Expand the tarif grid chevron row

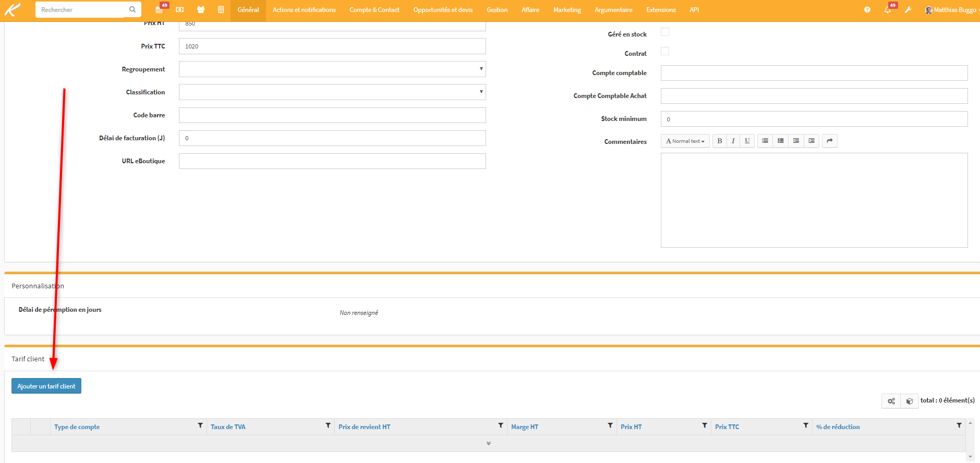pos(489,443)
